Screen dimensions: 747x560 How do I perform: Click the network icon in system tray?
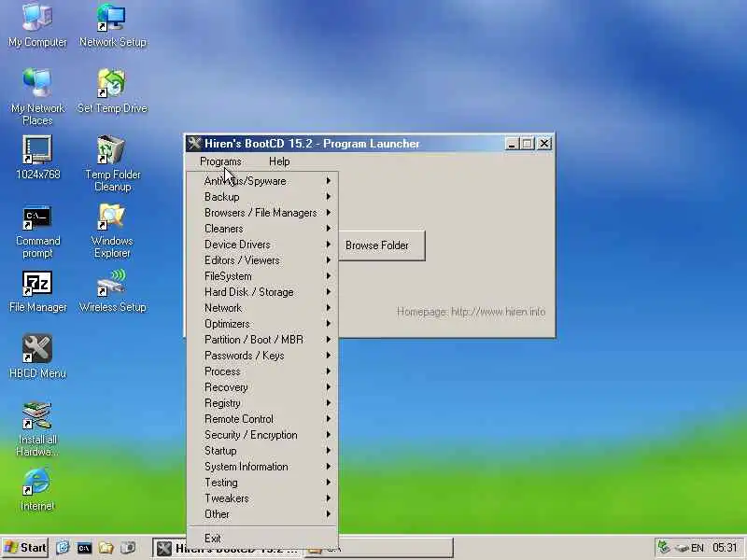[664, 547]
